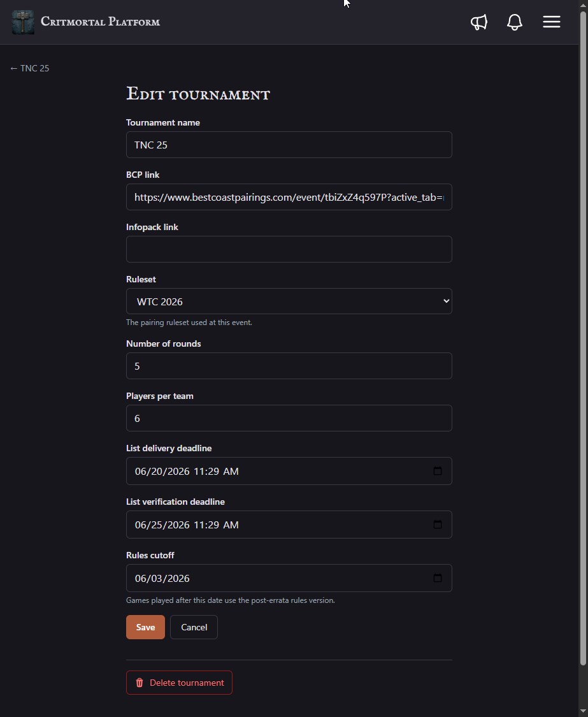Click into the BCP link field

coord(289,197)
